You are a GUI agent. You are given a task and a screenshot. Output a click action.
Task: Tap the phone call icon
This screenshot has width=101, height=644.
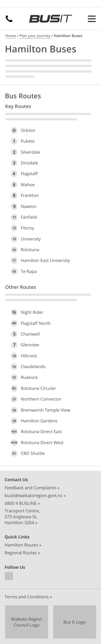(9, 19)
